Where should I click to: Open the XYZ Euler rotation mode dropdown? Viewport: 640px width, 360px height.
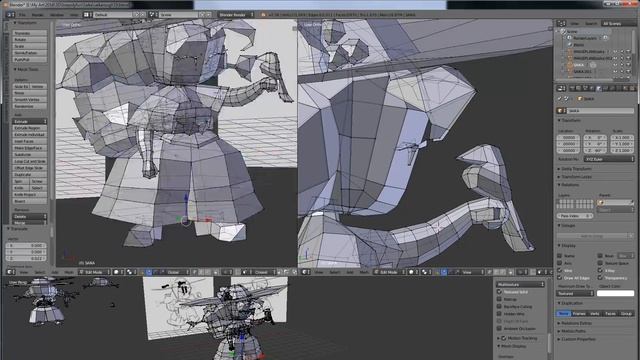tap(609, 159)
